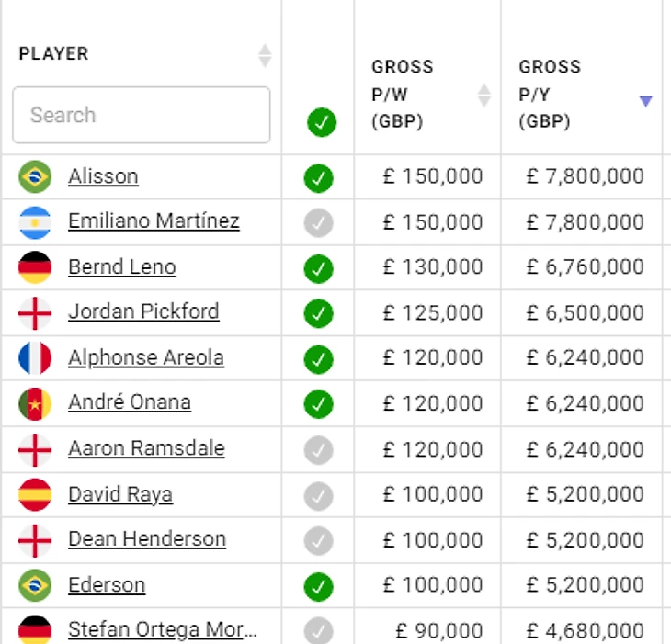
Task: Toggle the grey checkmark for Emiliano Martínez
Action: 319,222
